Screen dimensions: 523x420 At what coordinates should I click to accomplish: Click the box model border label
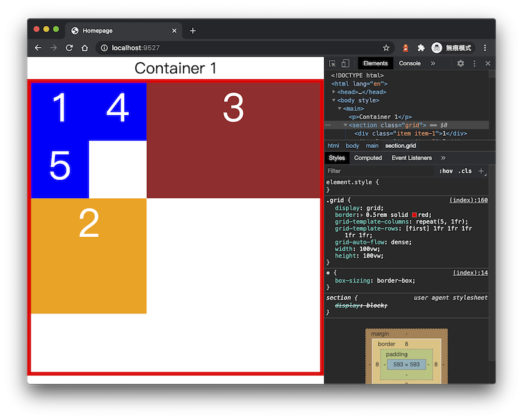pos(386,344)
